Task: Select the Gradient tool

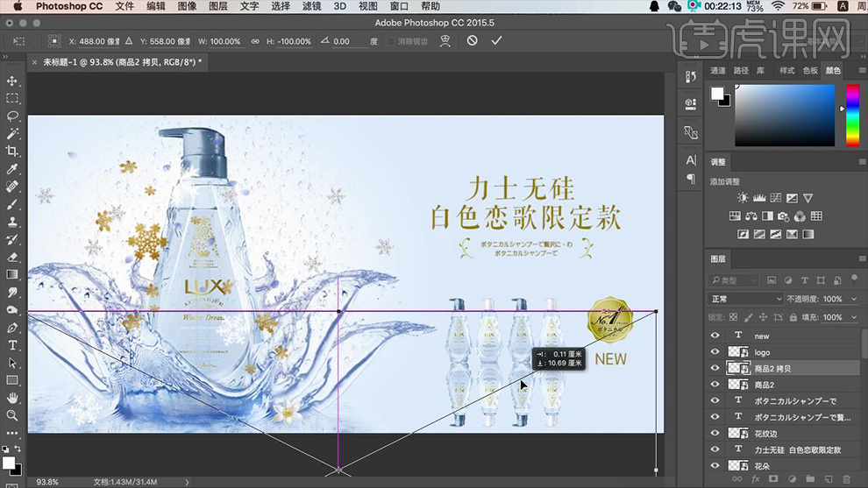Action: point(11,274)
